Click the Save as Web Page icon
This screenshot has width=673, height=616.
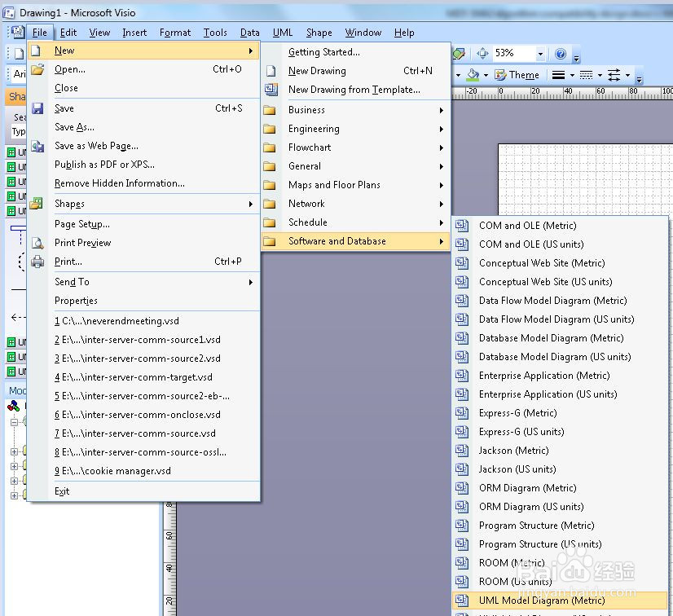[x=37, y=146]
